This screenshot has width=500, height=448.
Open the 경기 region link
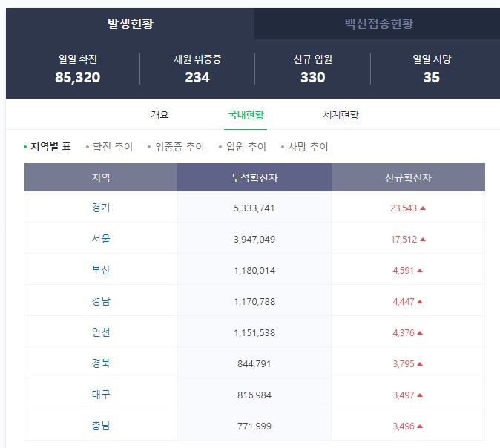(101, 208)
